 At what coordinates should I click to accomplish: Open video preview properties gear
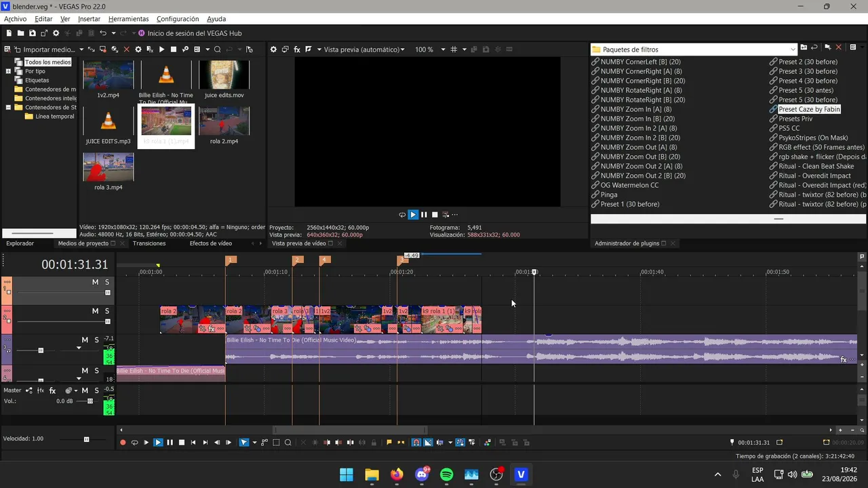point(273,49)
